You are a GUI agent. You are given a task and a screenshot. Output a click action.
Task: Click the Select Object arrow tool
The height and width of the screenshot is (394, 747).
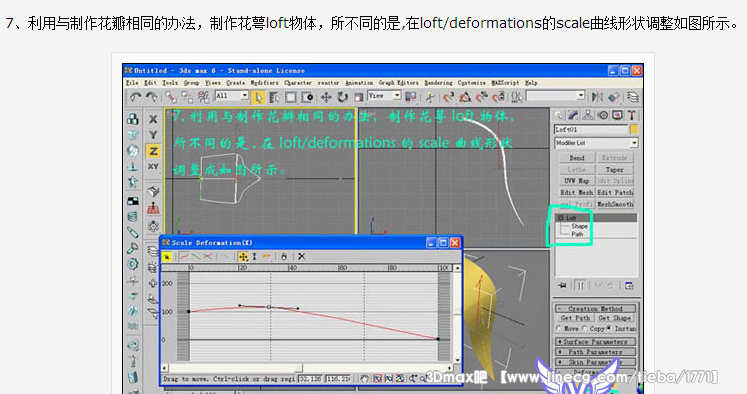click(x=258, y=97)
